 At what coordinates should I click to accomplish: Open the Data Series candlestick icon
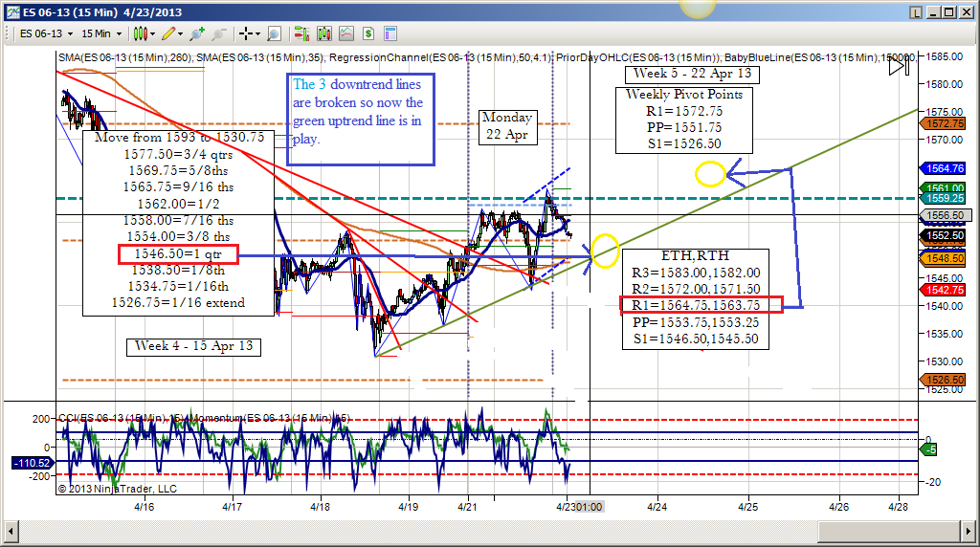(x=324, y=33)
